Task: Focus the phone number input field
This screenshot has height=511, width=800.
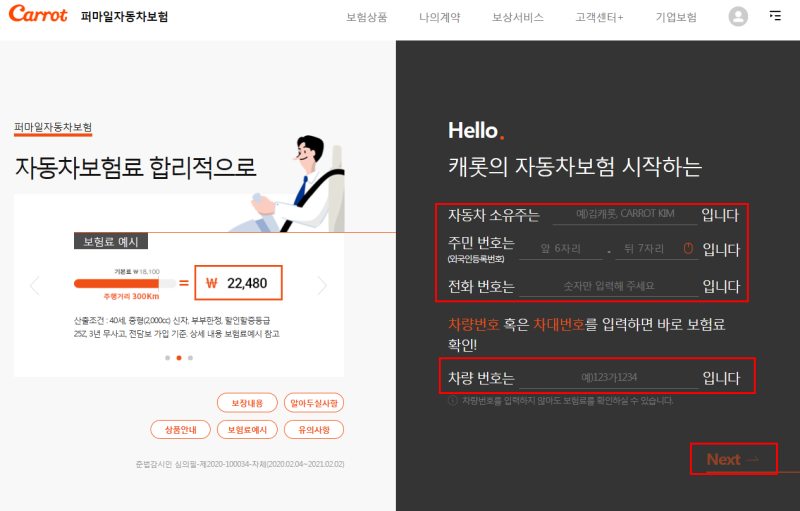Action: (609, 286)
